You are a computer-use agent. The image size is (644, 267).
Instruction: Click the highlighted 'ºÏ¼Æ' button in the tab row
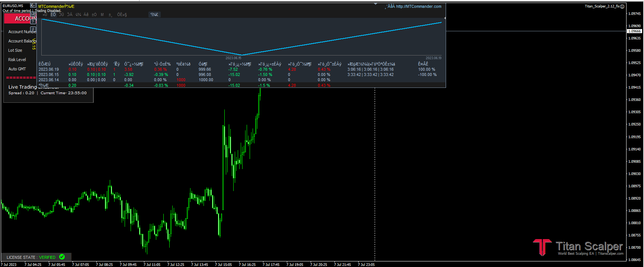[x=154, y=15]
